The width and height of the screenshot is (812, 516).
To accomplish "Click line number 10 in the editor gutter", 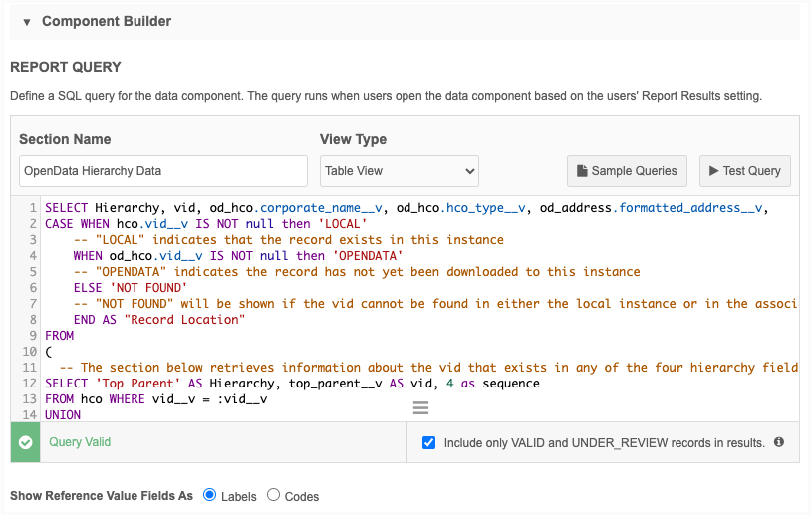I will pyautogui.click(x=30, y=352).
